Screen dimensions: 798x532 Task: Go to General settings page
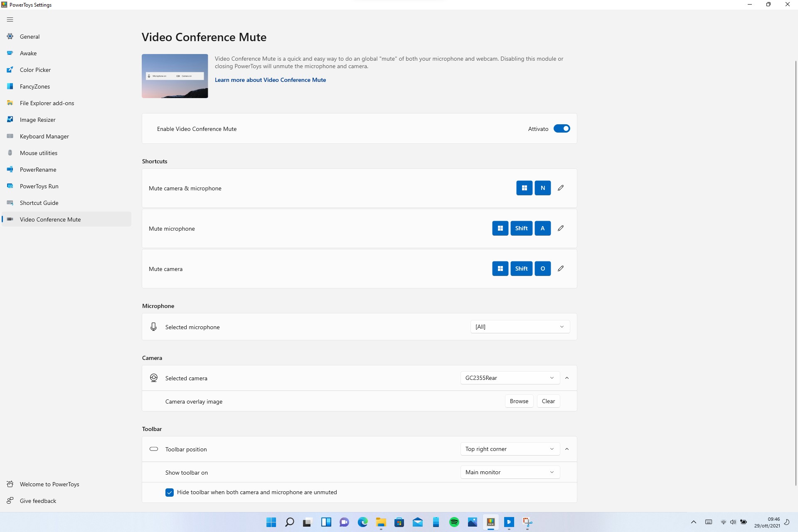point(66,37)
